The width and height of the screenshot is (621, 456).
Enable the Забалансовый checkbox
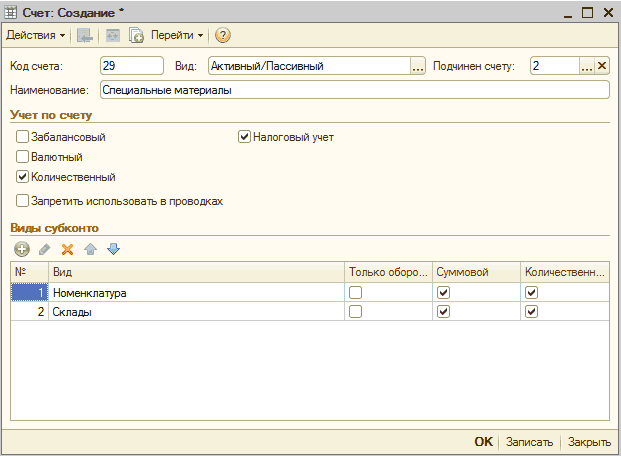(x=22, y=137)
